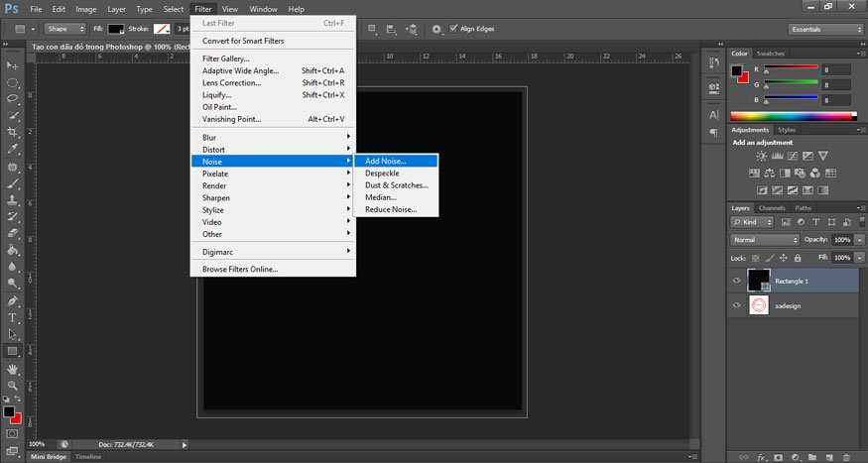Open path operations in options bar

[371, 29]
